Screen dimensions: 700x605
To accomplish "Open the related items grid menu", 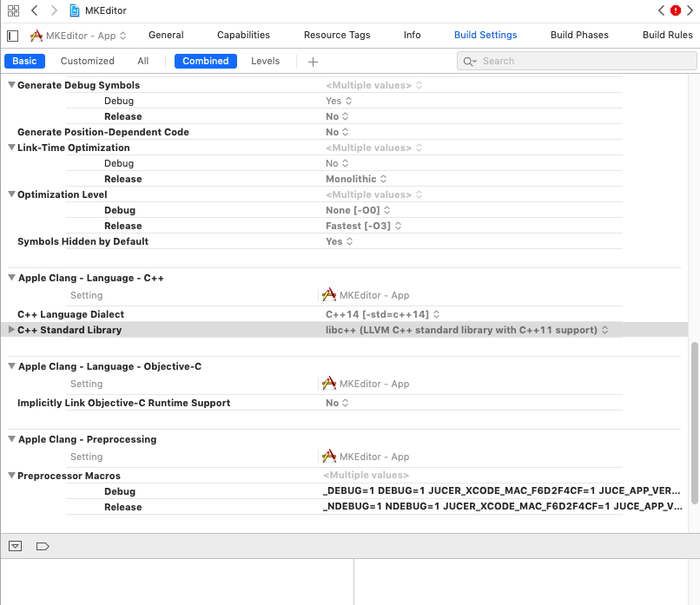I will (x=13, y=10).
